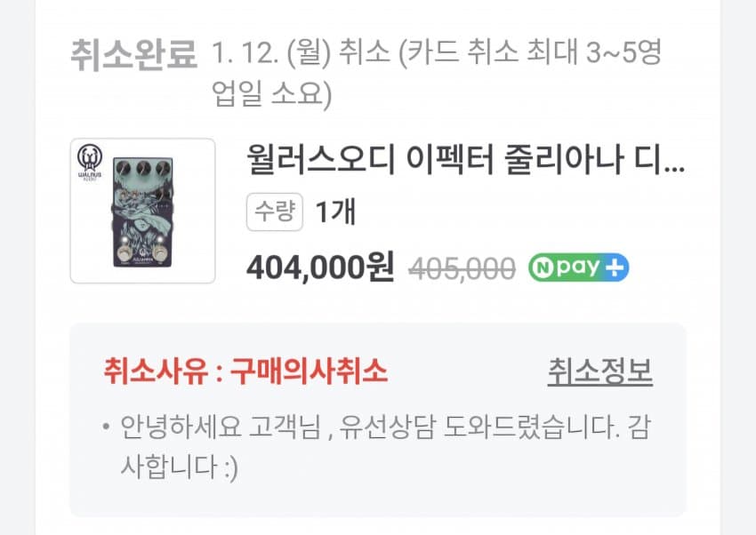Open the product title 월러스오디 이펙터 줄리아나

click(x=465, y=160)
